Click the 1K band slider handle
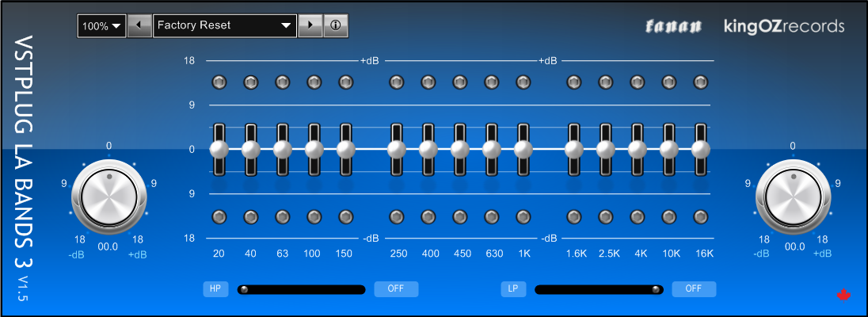The height and width of the screenshot is (317, 868). [x=523, y=149]
